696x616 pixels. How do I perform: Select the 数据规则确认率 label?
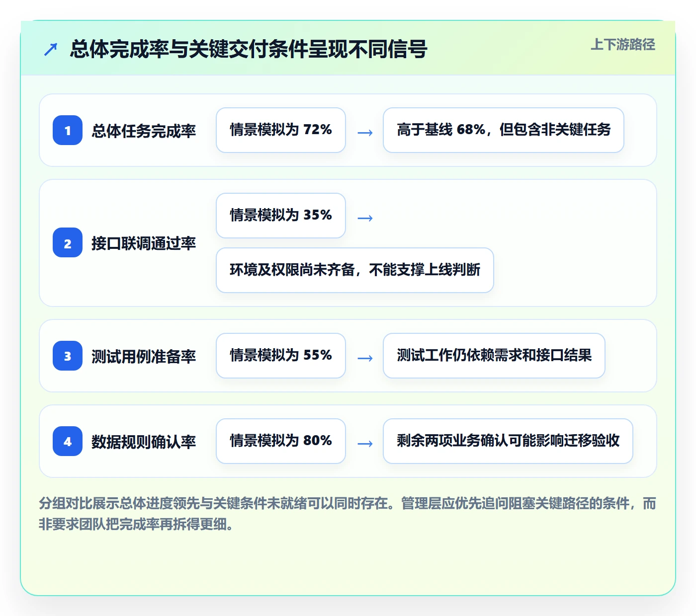[144, 442]
